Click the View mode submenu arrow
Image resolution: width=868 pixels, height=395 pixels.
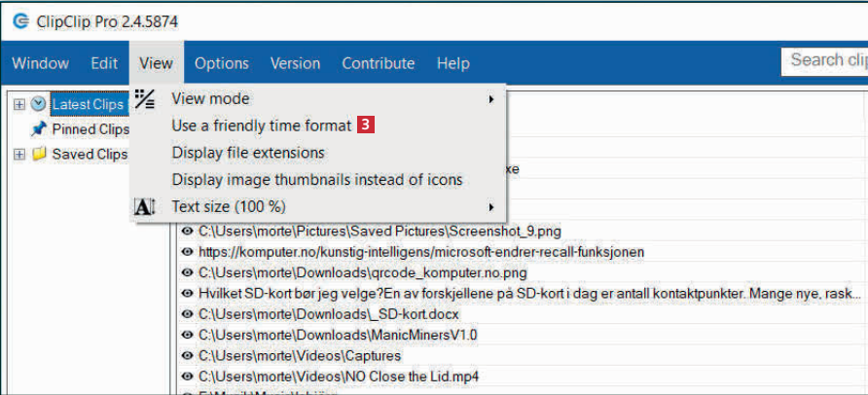(x=490, y=99)
